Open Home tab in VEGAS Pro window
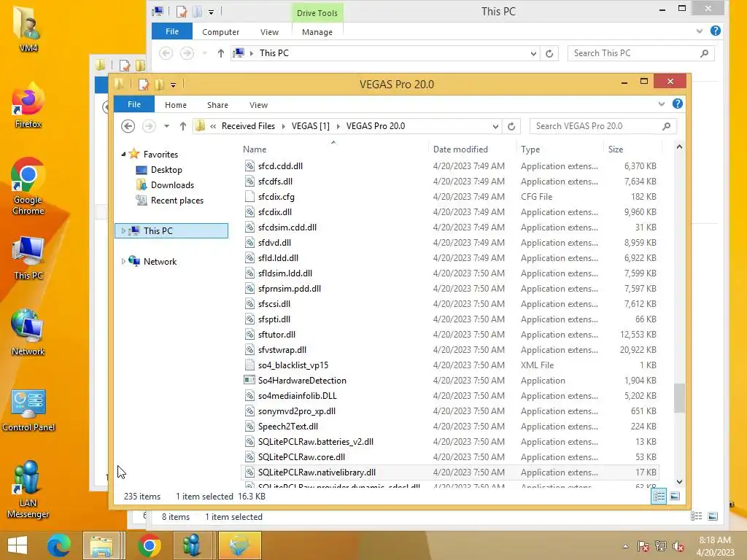Image resolution: width=747 pixels, height=560 pixels. point(176,105)
